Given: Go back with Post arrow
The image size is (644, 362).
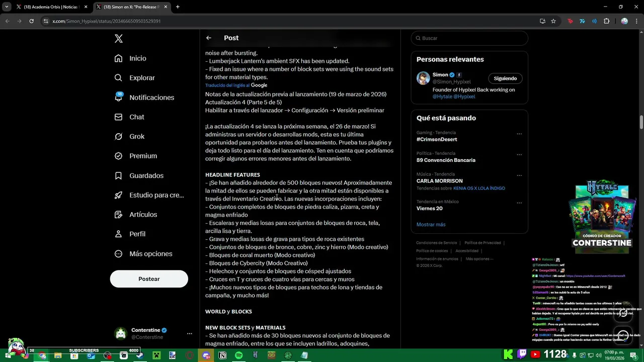Looking at the screenshot, I should [209, 38].
